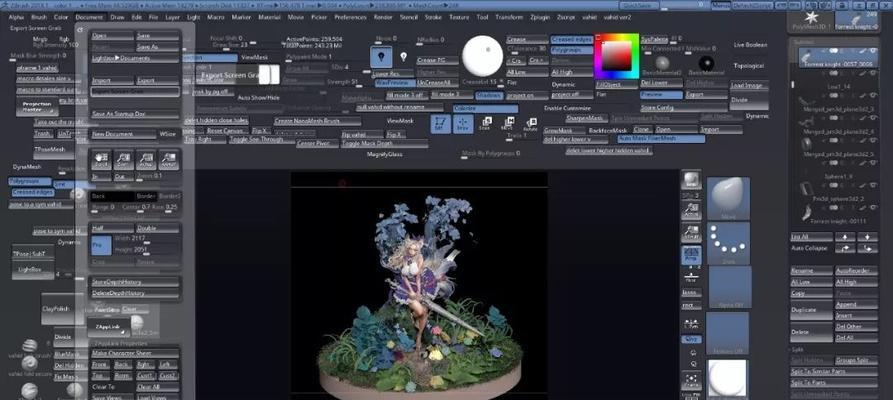
Task: Click Make Character Sheet button
Action: [x=136, y=353]
